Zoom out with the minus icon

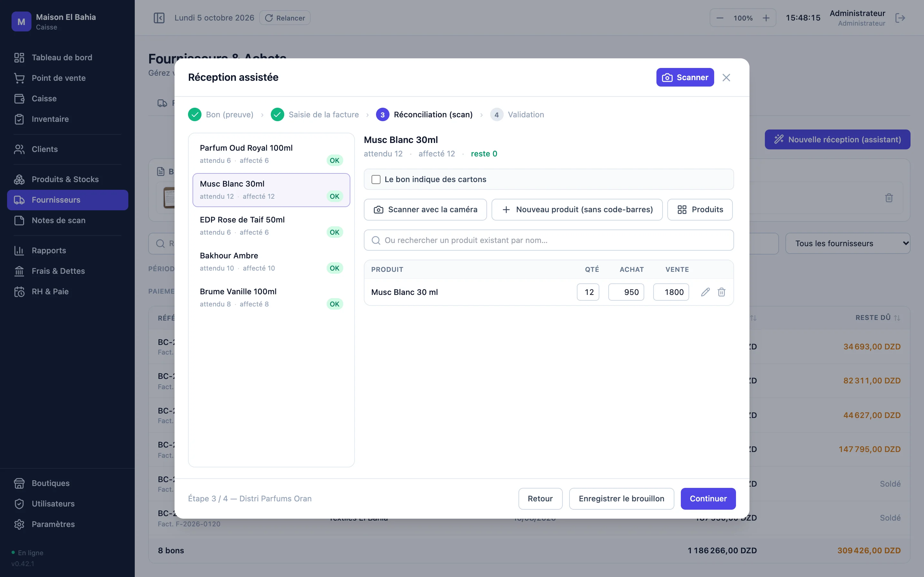[x=720, y=18]
